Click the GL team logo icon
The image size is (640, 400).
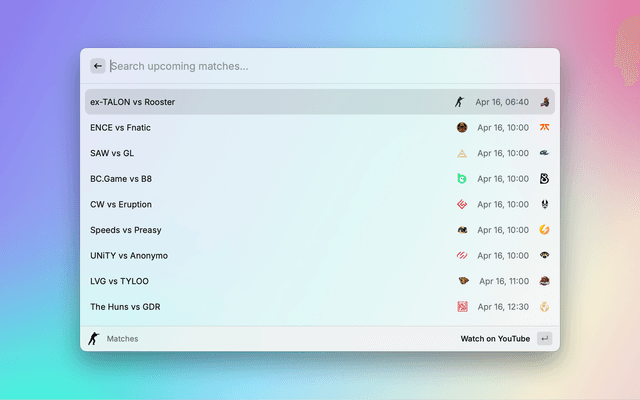click(544, 153)
